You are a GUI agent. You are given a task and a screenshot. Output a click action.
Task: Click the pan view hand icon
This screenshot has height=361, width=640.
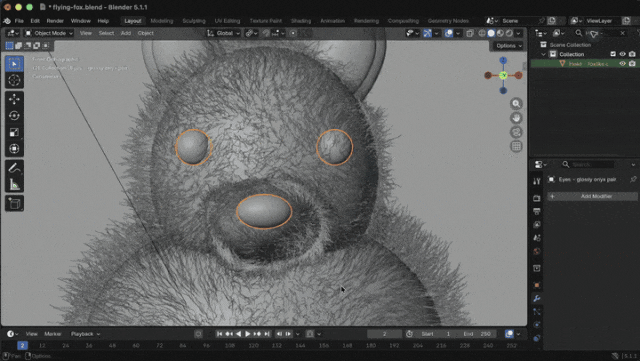pyautogui.click(x=516, y=118)
